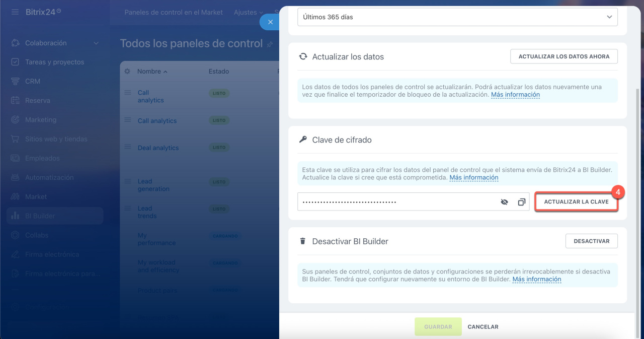Open the Ajustes dropdown menu

click(249, 12)
